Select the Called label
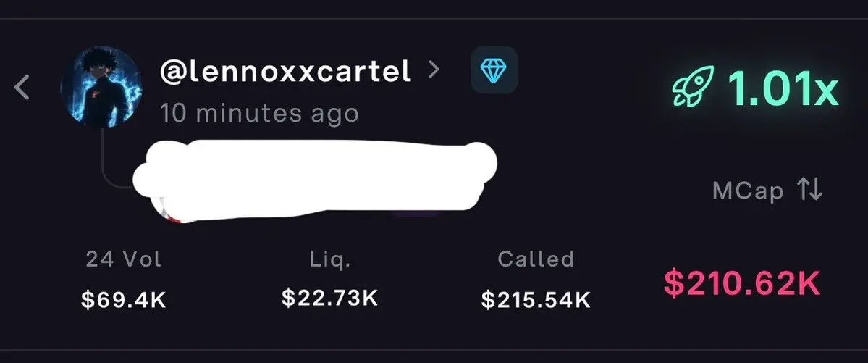 (535, 259)
